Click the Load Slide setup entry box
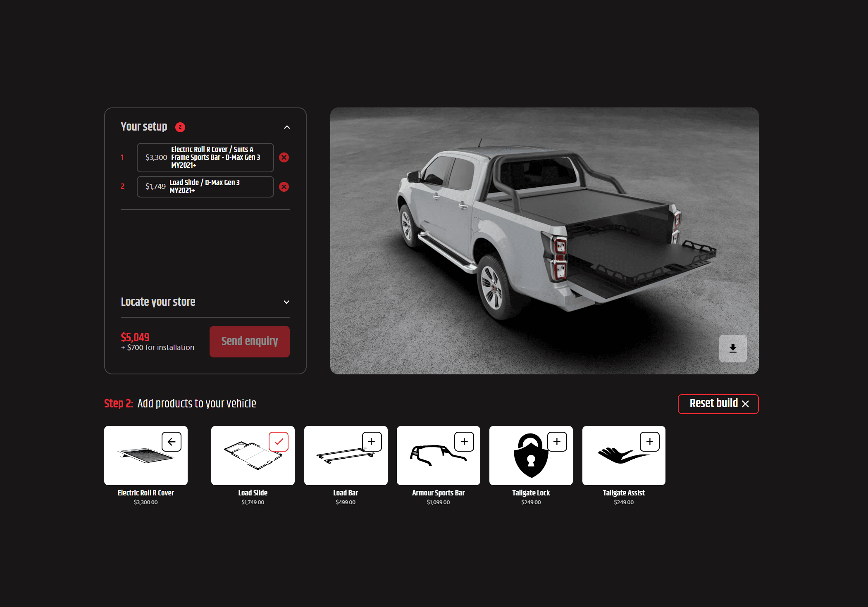 point(205,187)
